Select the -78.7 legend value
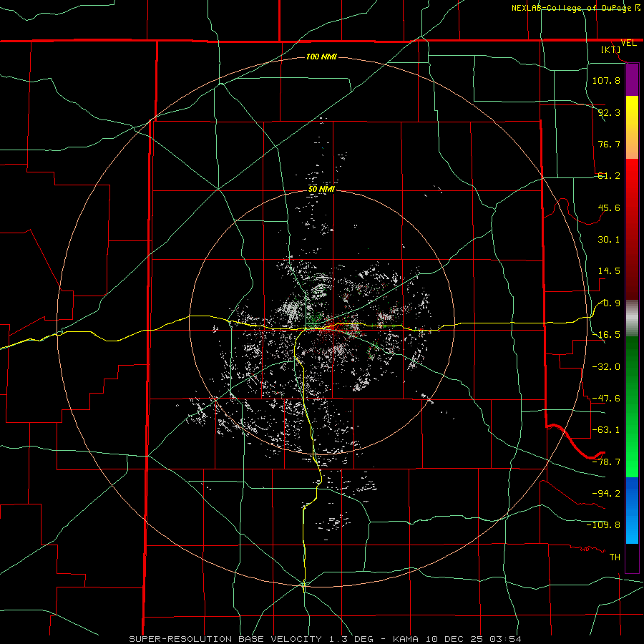 606,462
